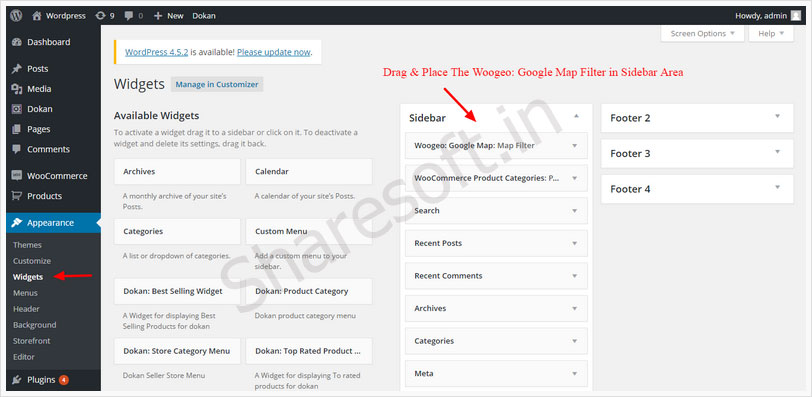This screenshot has width=812, height=397.
Task: Expand the Meta widget arrow
Action: point(574,374)
